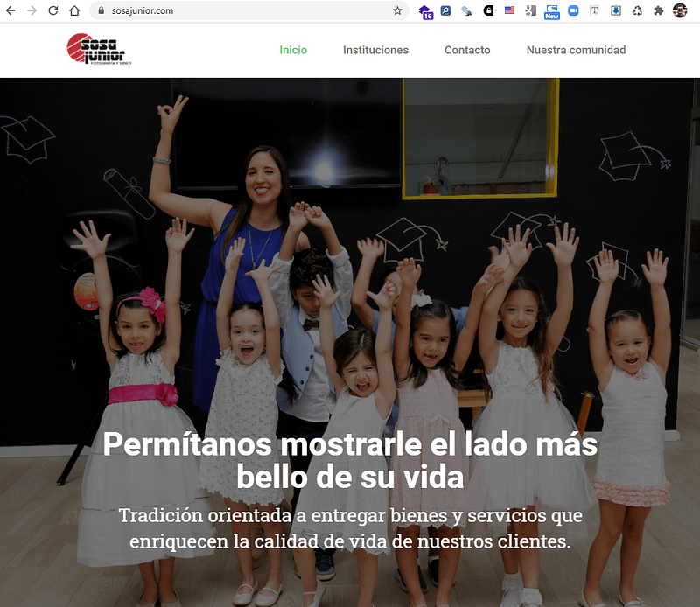Open the Inicio menu item
700x607 pixels.
293,50
